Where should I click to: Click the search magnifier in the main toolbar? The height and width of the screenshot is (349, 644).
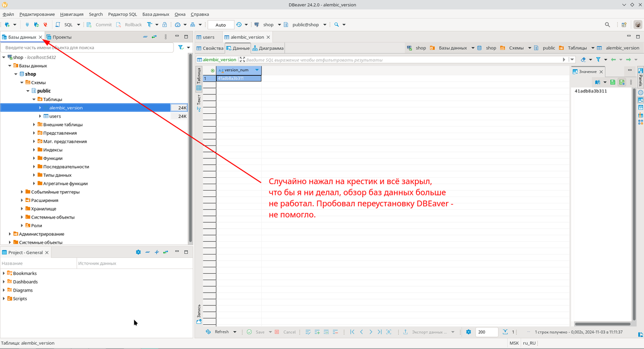click(x=336, y=25)
